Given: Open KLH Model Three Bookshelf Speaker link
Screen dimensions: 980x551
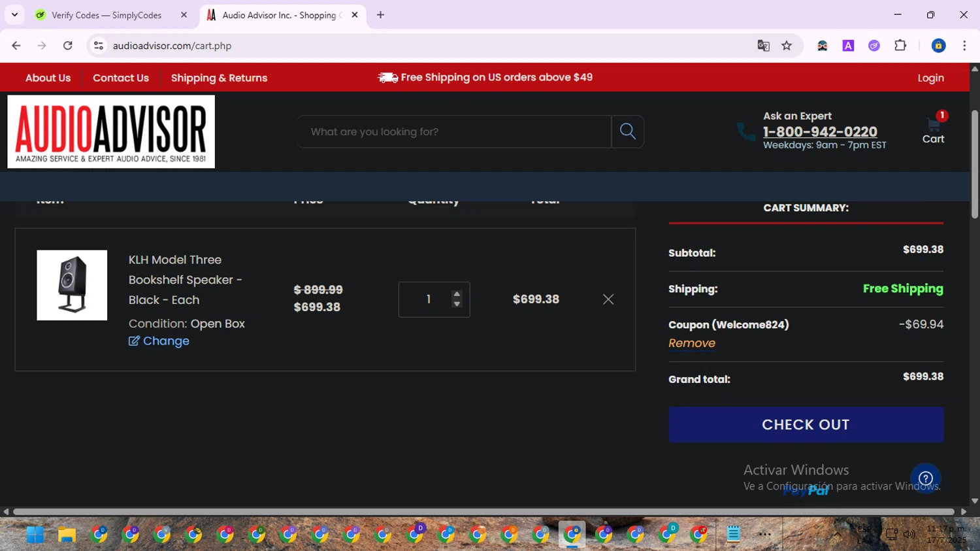Looking at the screenshot, I should point(185,280).
